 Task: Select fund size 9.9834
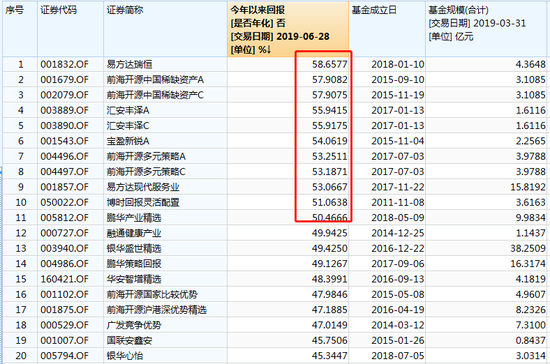531,218
